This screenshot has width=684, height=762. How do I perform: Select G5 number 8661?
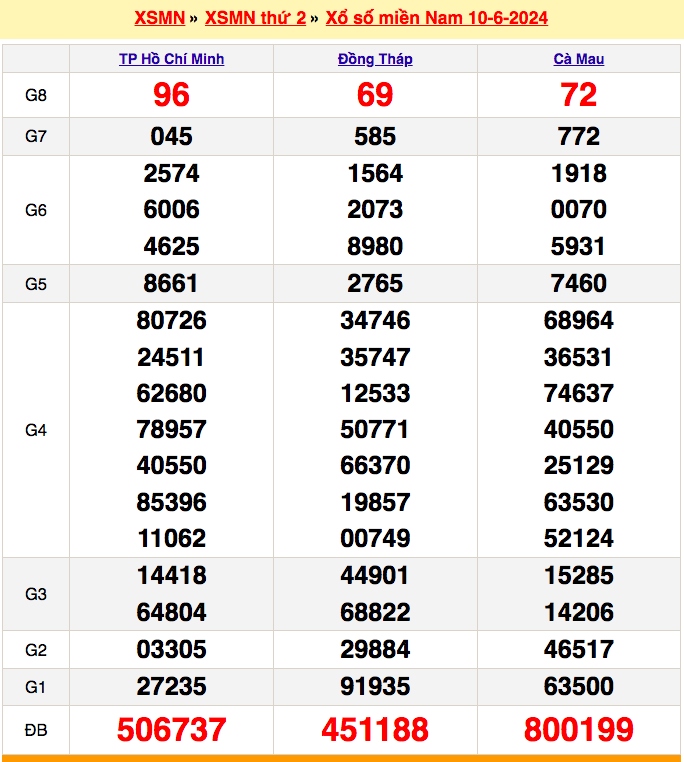pos(171,283)
